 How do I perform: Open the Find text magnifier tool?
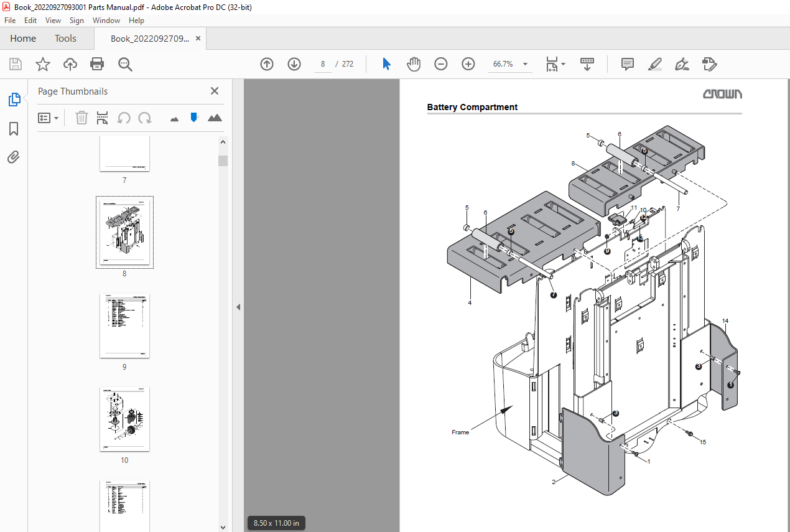pos(126,64)
